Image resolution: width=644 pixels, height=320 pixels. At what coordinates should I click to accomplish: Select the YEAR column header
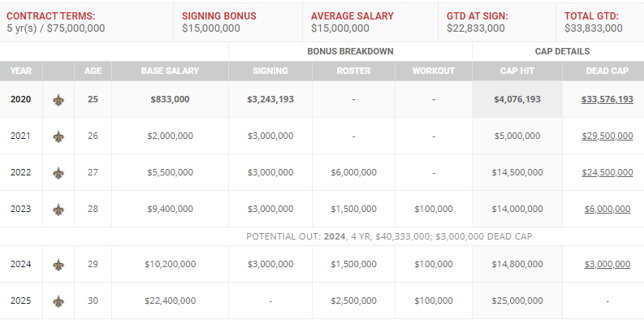(x=21, y=71)
